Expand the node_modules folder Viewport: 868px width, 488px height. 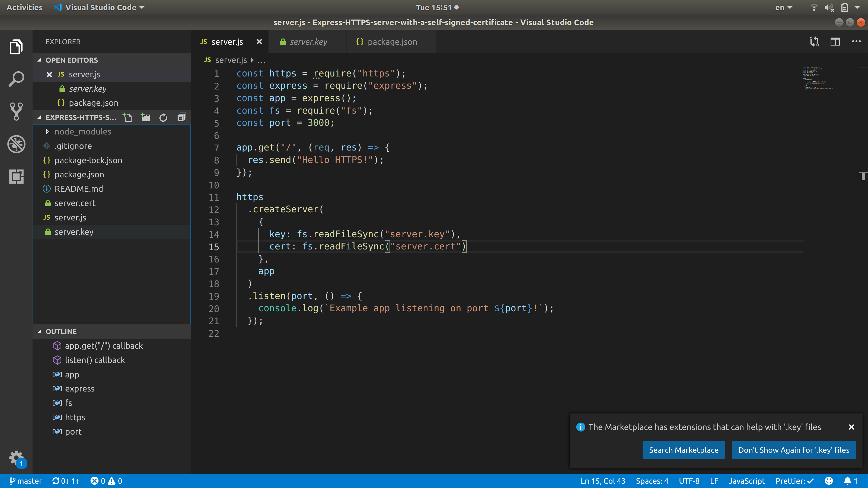[x=82, y=132]
